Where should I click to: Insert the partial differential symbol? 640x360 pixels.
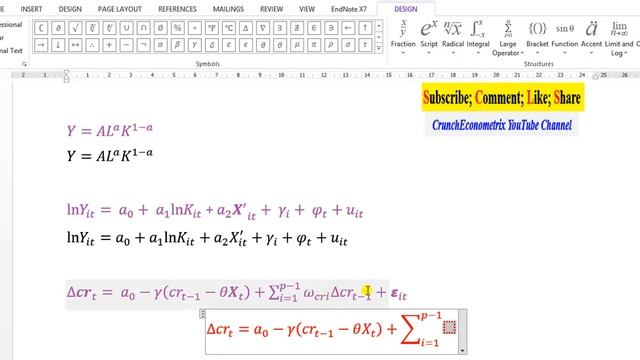(x=58, y=28)
